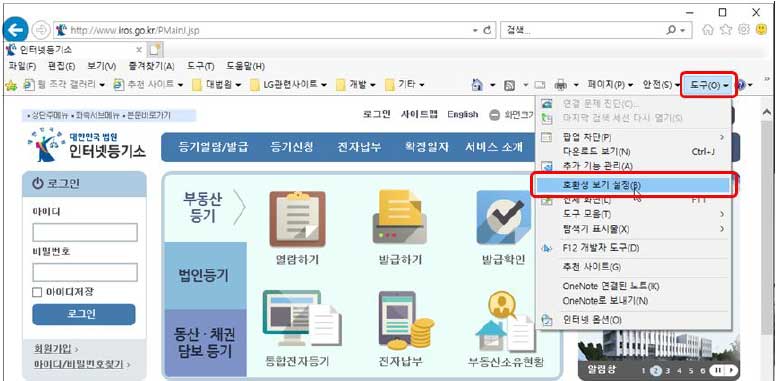Click the browser back arrow button
Screen dimensions: 778x381
tap(15, 30)
